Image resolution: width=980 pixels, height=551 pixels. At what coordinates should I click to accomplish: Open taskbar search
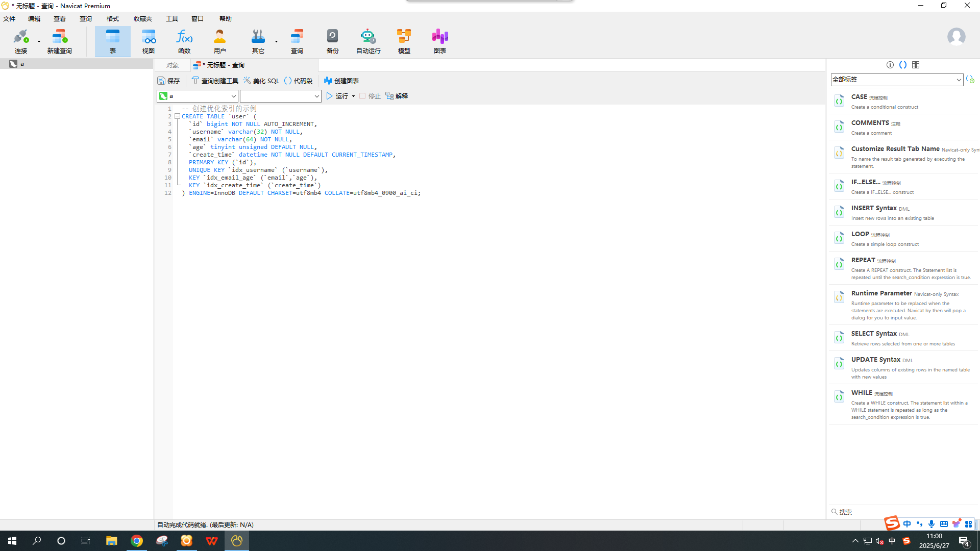click(x=37, y=541)
